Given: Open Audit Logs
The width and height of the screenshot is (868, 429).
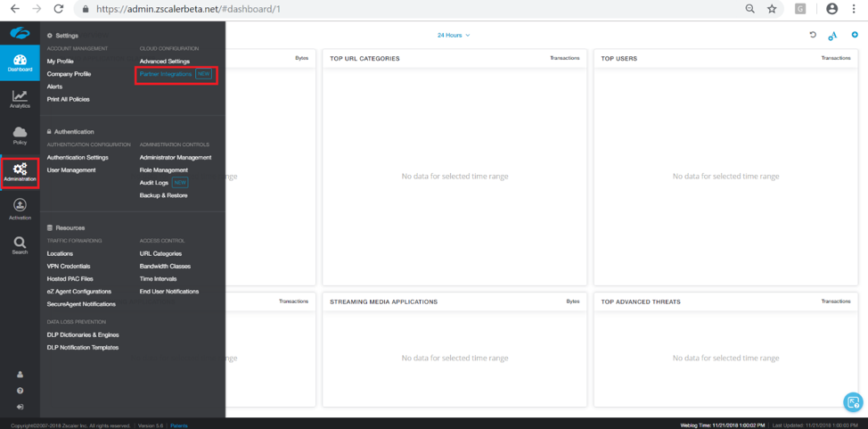Looking at the screenshot, I should click(x=154, y=182).
